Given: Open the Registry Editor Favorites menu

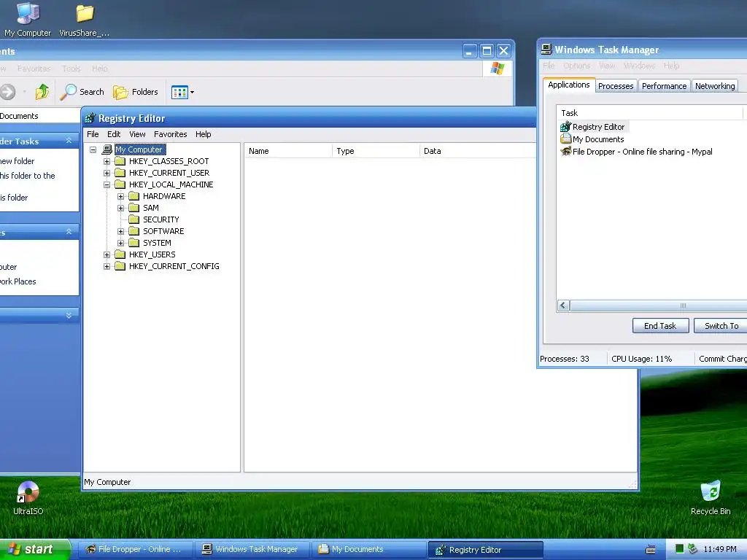Looking at the screenshot, I should 171,134.
